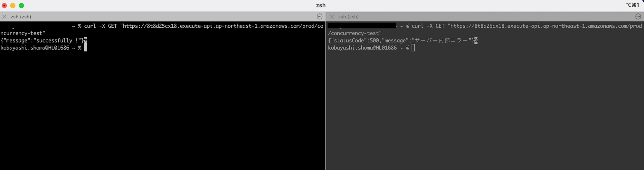The image size is (644, 170).
Task: Click the yellow minimize window button
Action: (13, 5)
